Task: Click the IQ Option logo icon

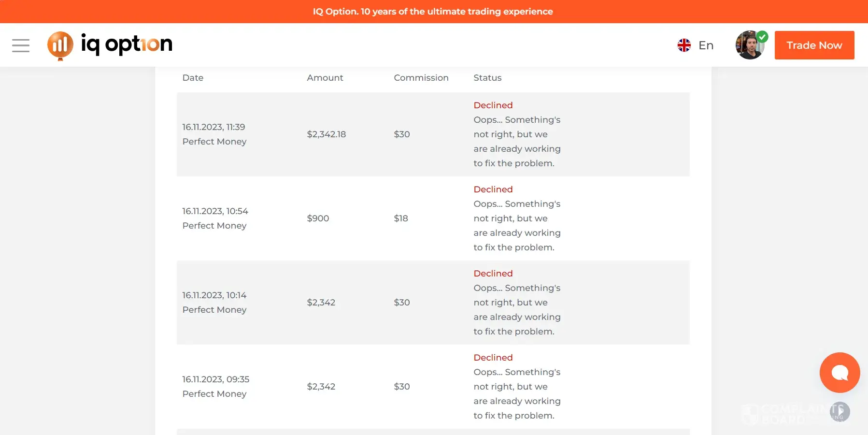Action: point(60,45)
